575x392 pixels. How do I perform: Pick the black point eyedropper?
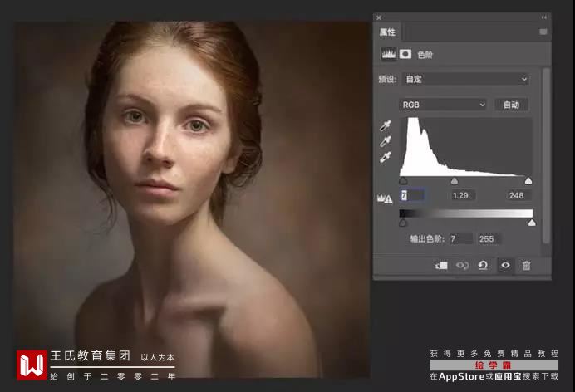[x=385, y=125]
